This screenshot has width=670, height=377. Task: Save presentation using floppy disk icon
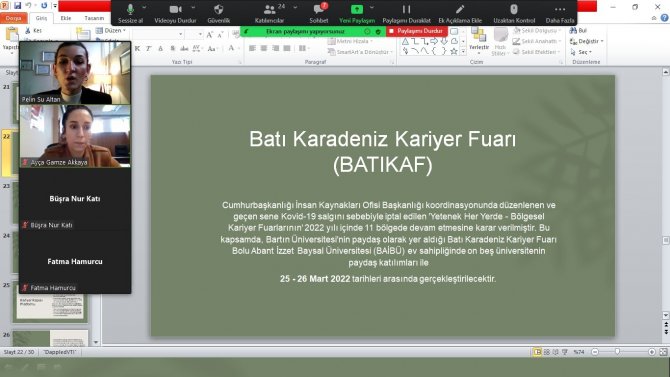(18, 6)
